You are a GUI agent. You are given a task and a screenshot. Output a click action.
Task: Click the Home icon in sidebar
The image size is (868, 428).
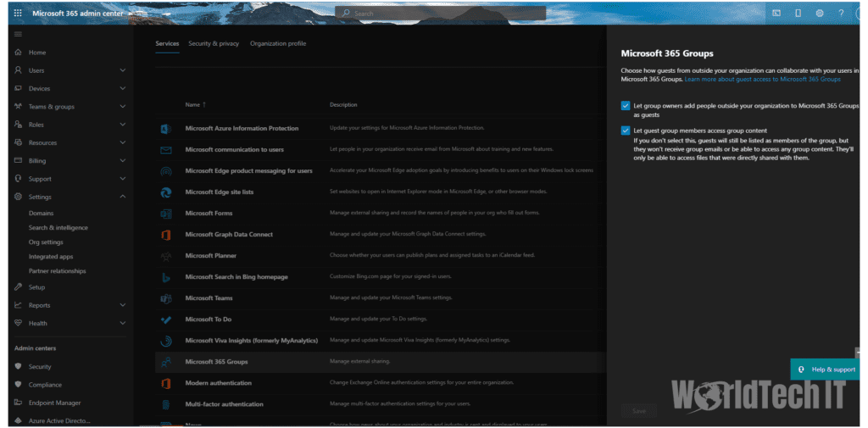tap(19, 53)
